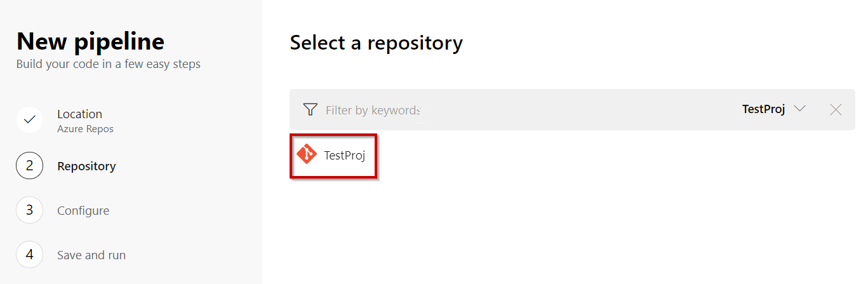This screenshot has width=868, height=284.
Task: Click the 'Build your code' subtitle text
Action: tap(108, 64)
